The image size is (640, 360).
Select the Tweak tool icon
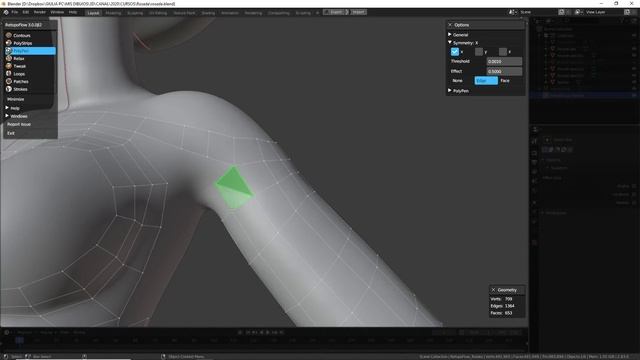pyautogui.click(x=9, y=66)
